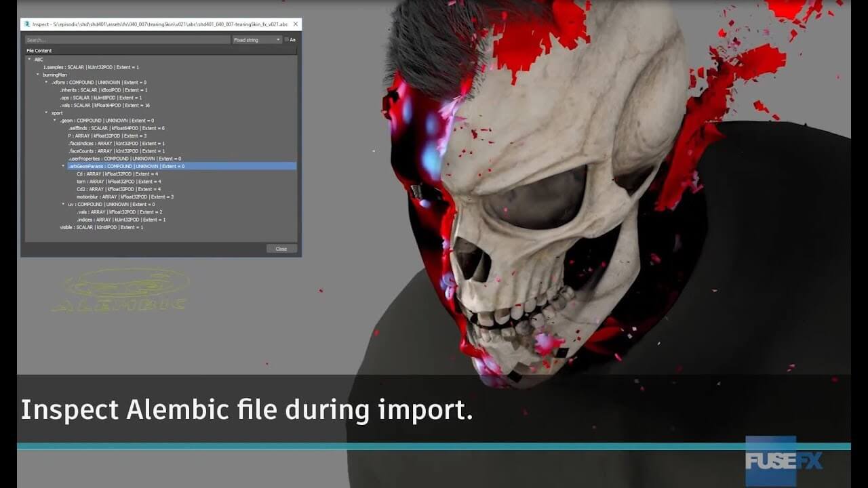This screenshot has width=868, height=488.
Task: Collapse the ABC root node
Action: [x=29, y=59]
